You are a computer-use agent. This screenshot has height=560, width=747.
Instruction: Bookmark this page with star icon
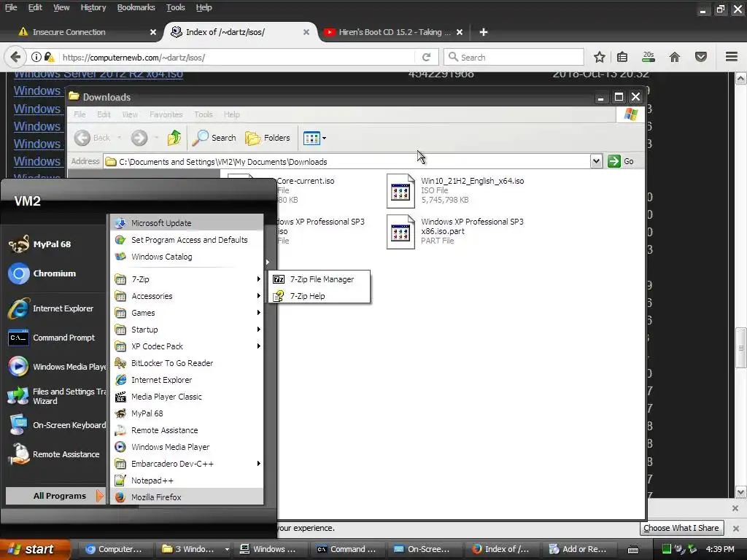pyautogui.click(x=600, y=57)
